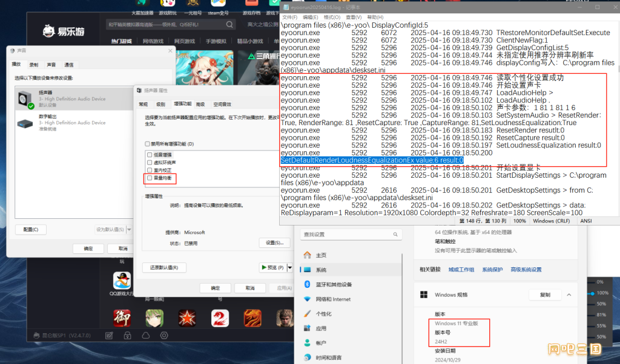Click 预览 (P) play button

click(x=272, y=267)
